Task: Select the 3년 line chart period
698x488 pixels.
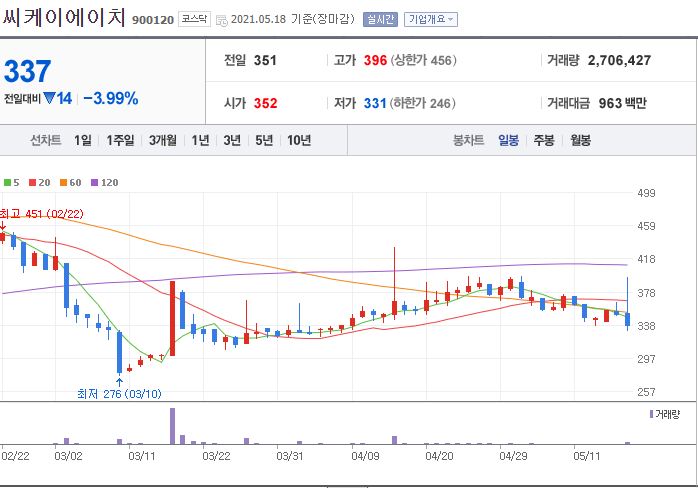Action: 232,140
